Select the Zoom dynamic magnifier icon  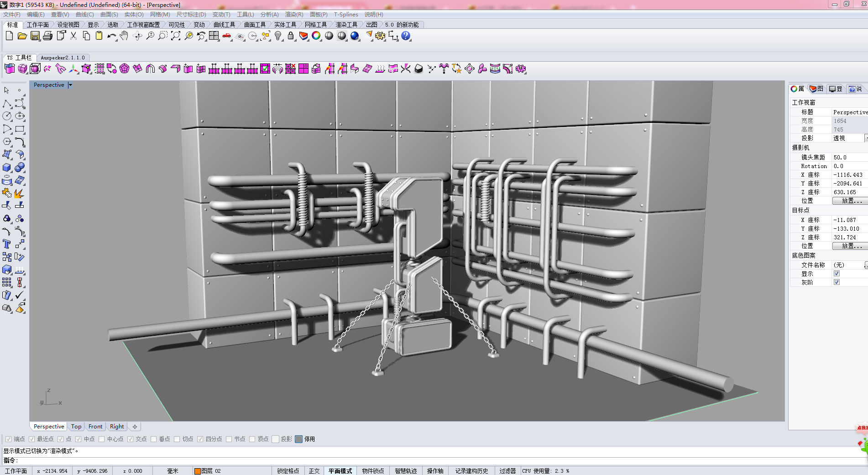click(x=150, y=36)
